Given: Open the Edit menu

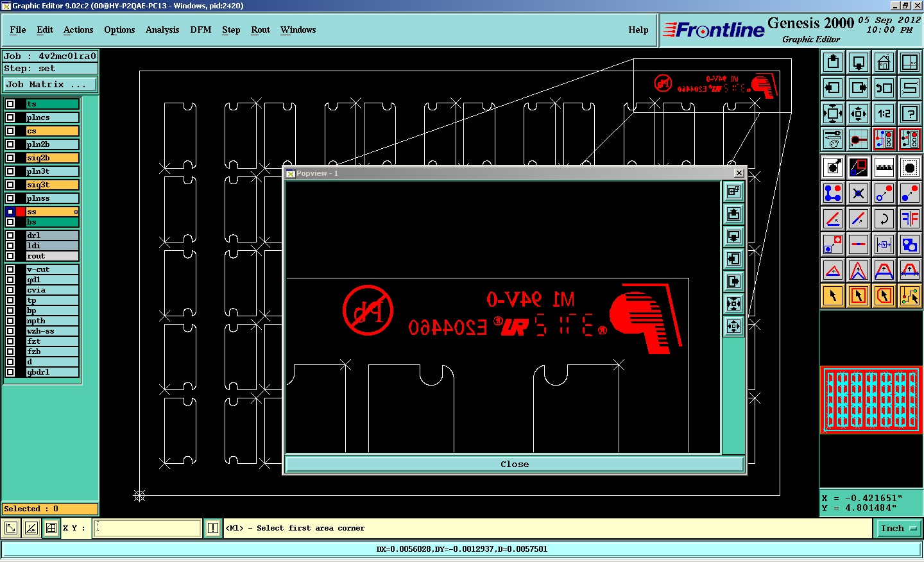Looking at the screenshot, I should point(45,30).
